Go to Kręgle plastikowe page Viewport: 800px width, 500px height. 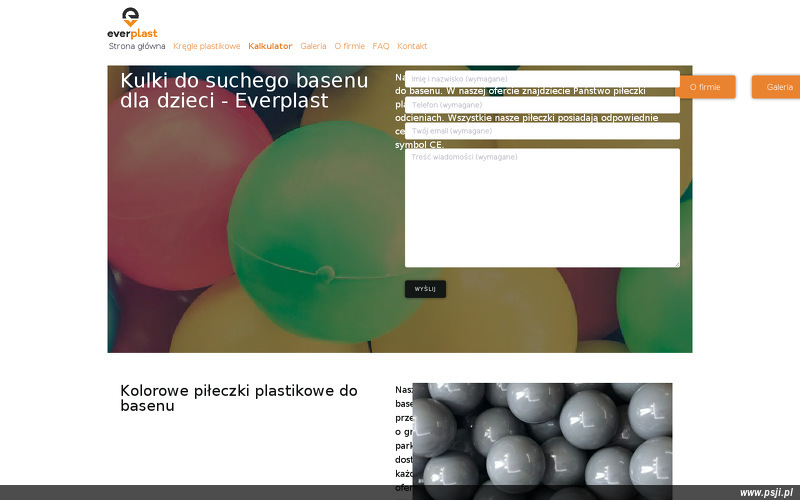pyautogui.click(x=207, y=46)
